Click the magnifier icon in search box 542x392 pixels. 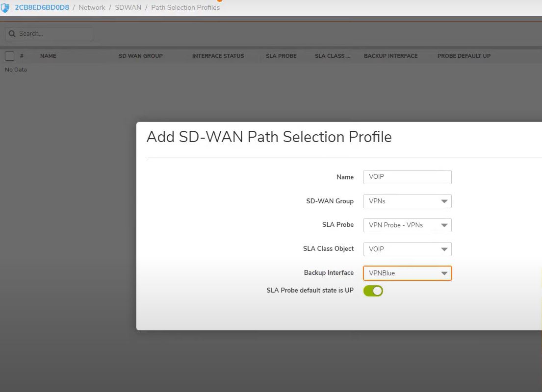click(12, 34)
